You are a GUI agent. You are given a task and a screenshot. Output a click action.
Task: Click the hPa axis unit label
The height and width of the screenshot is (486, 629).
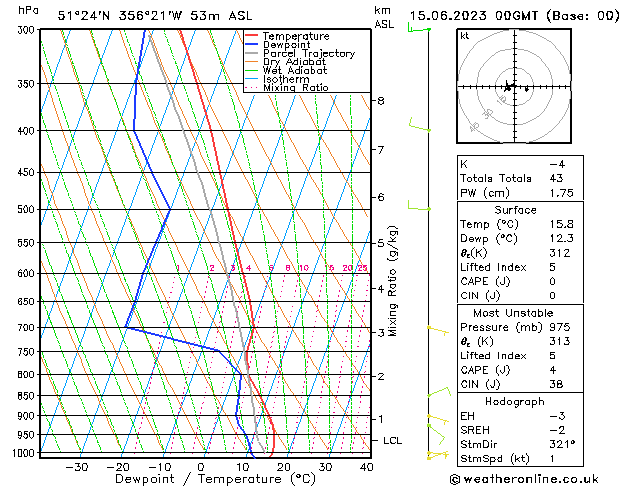pyautogui.click(x=28, y=11)
